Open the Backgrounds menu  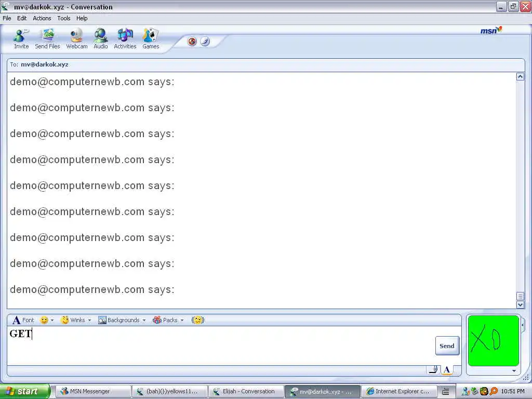119,320
